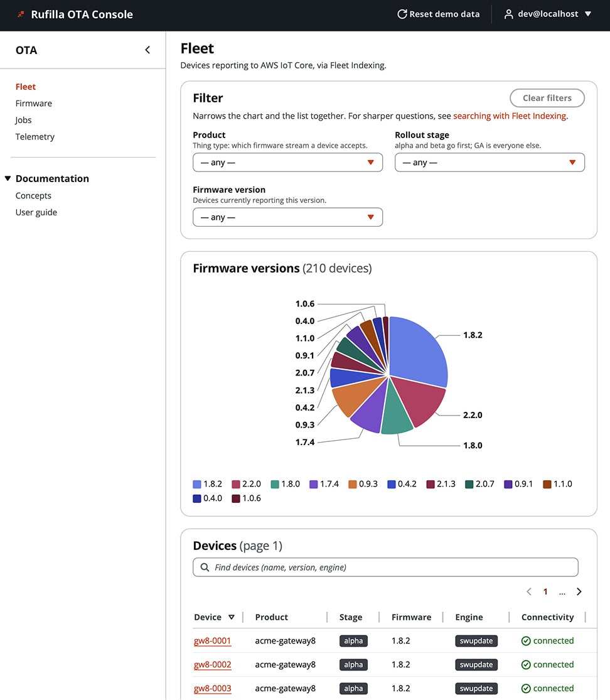The image size is (610, 700).
Task: Click the 1.8.0 legend color swatch
Action: (275, 485)
